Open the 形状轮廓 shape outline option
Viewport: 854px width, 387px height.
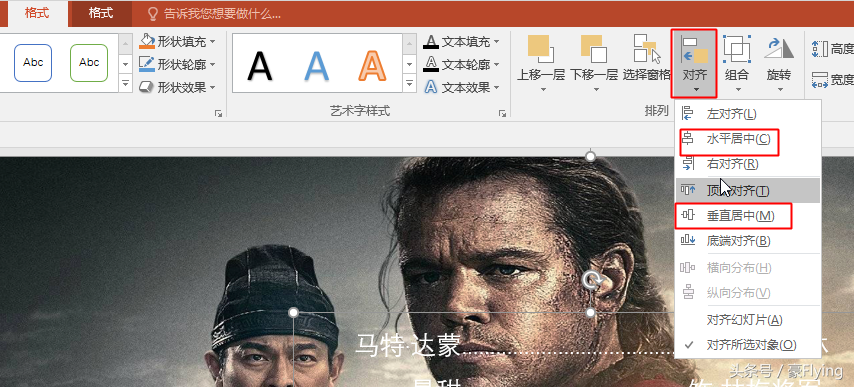pyautogui.click(x=178, y=64)
